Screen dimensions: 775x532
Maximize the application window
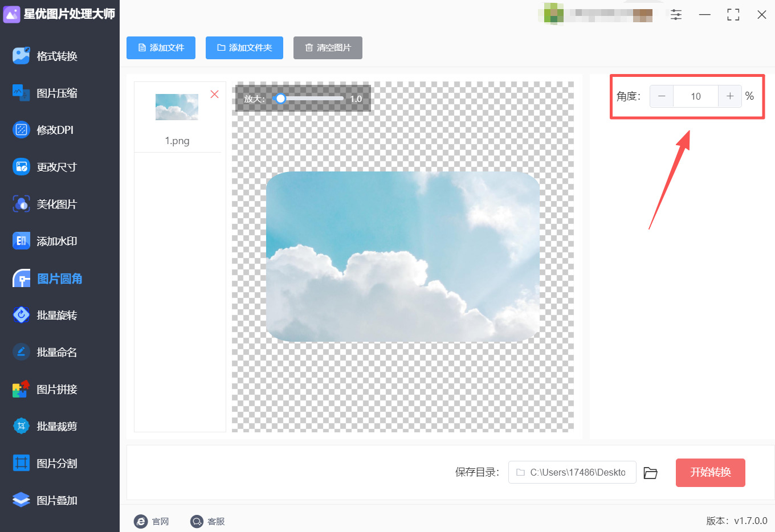pyautogui.click(x=733, y=15)
